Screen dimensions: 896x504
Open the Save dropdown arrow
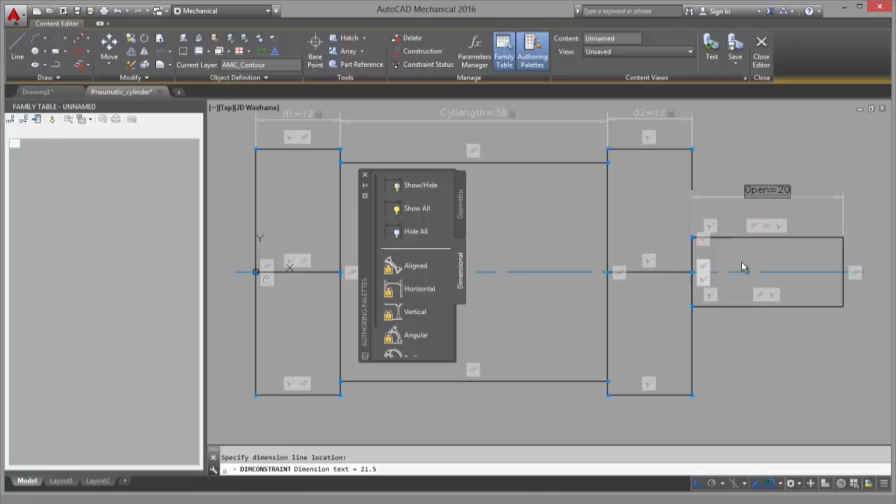tap(735, 63)
